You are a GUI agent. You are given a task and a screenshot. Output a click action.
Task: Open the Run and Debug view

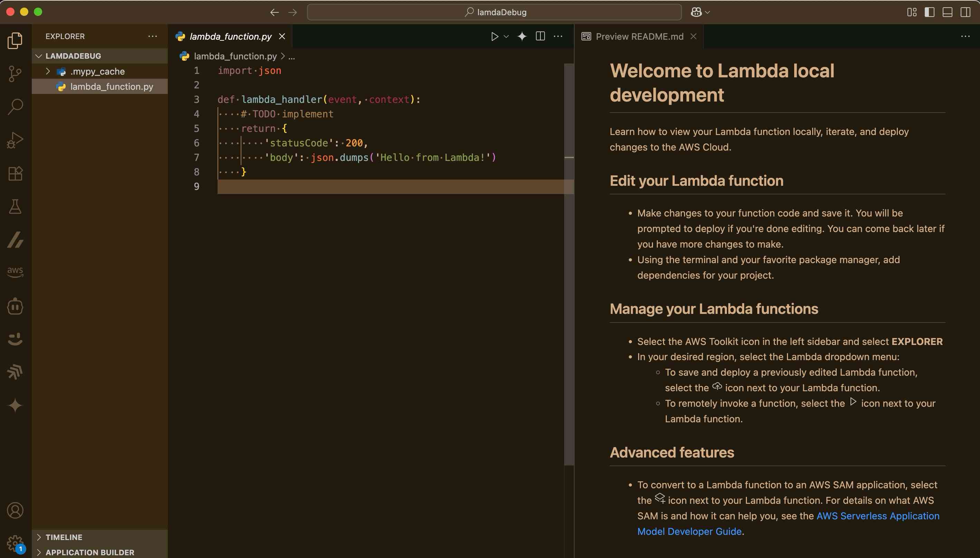(x=15, y=140)
